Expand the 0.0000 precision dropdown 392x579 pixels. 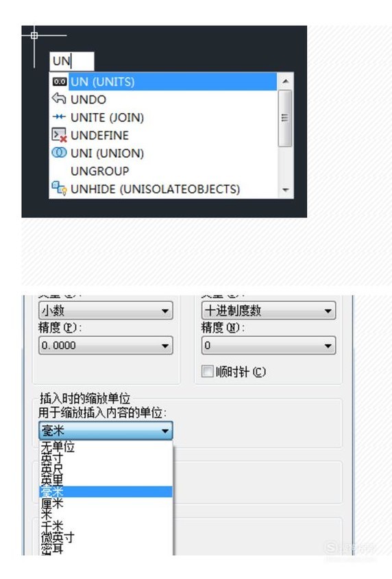point(106,346)
